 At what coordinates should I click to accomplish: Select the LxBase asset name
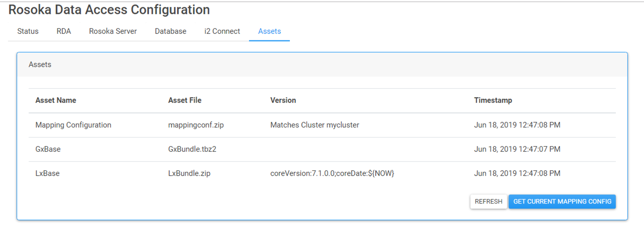click(x=47, y=173)
